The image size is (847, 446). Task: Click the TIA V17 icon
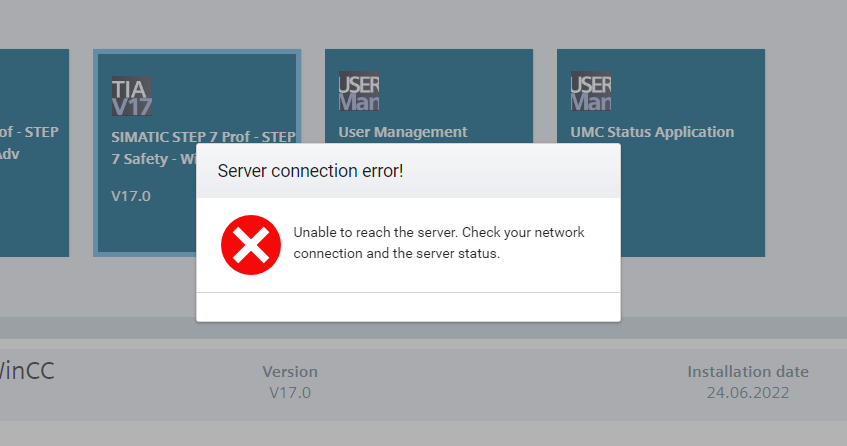(132, 95)
